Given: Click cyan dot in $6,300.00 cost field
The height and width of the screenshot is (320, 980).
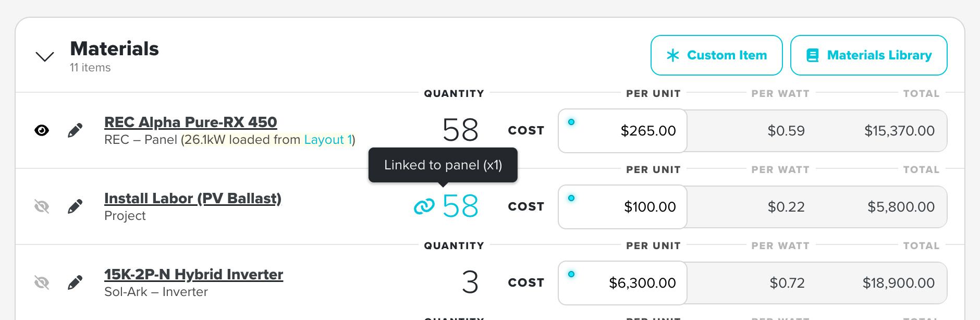Looking at the screenshot, I should [x=571, y=274].
